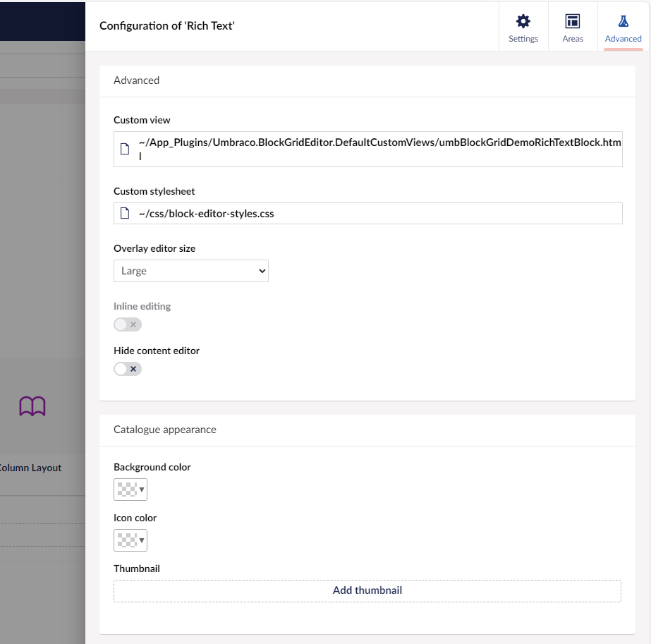
Task: Click the Icon color swatch preview
Action: tap(126, 540)
